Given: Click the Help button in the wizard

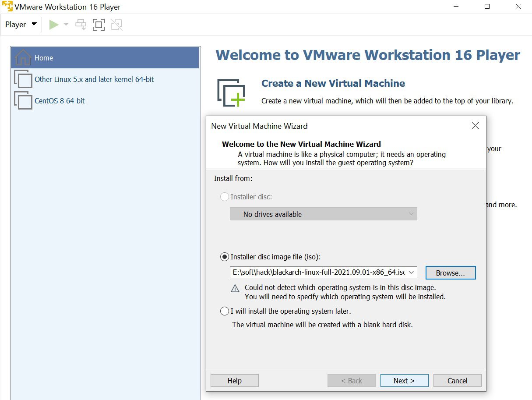Looking at the screenshot, I should point(234,380).
